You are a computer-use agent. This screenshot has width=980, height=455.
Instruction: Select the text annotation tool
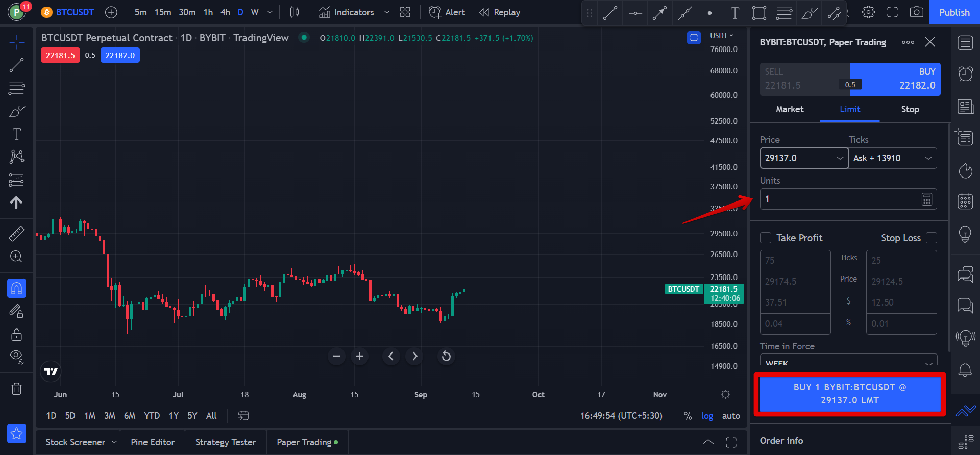tap(16, 134)
